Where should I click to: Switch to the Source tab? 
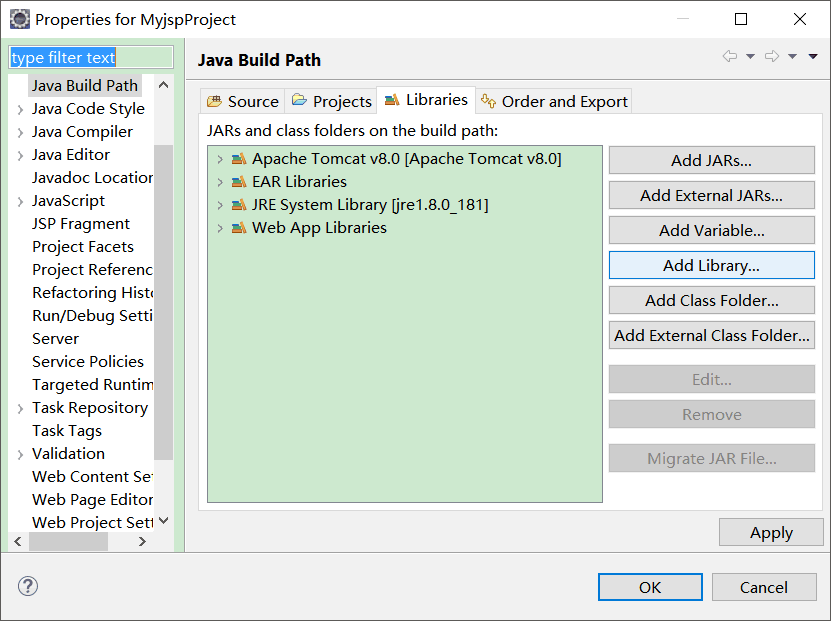243,101
